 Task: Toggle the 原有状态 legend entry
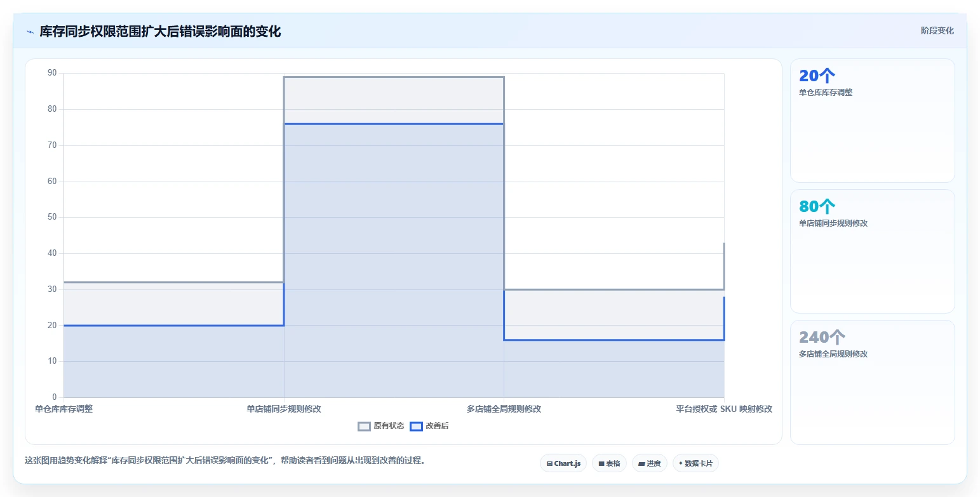381,426
